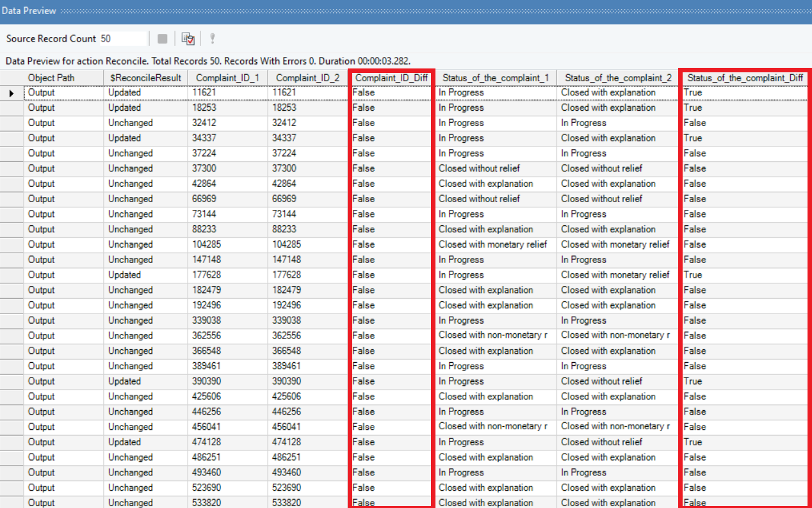The image size is (812, 508).
Task: Click the True diff value for complaint 390390
Action: tap(693, 381)
